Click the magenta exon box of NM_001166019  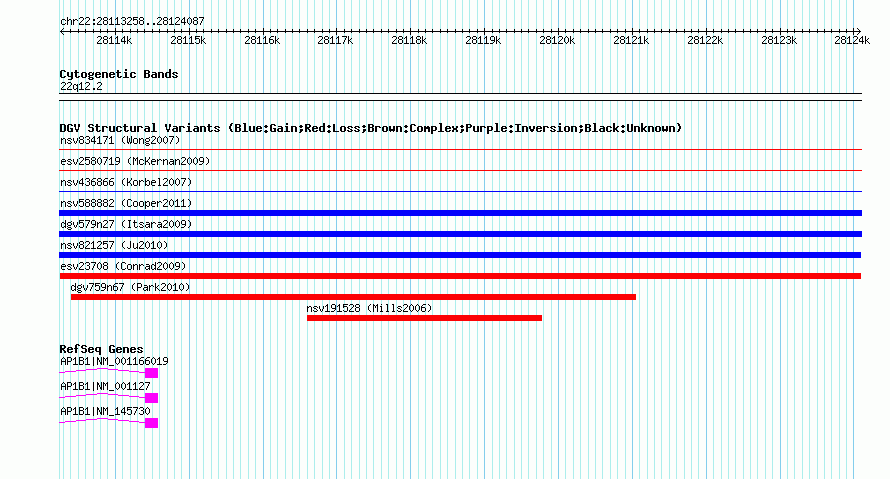click(152, 373)
